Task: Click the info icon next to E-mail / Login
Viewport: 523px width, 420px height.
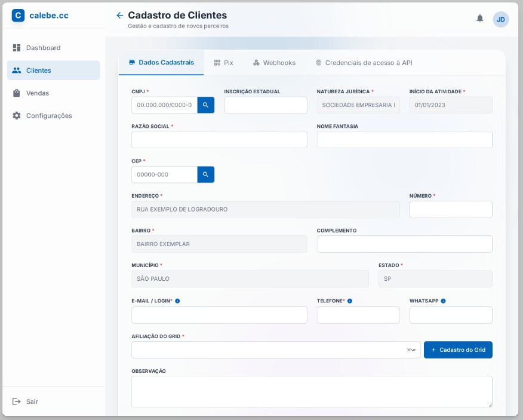Action: pos(177,301)
